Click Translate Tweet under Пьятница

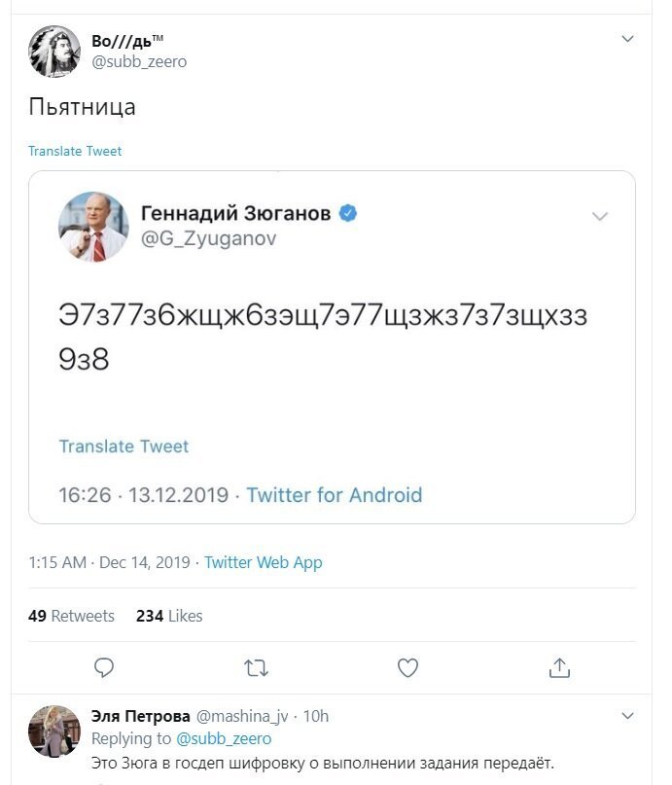[75, 151]
